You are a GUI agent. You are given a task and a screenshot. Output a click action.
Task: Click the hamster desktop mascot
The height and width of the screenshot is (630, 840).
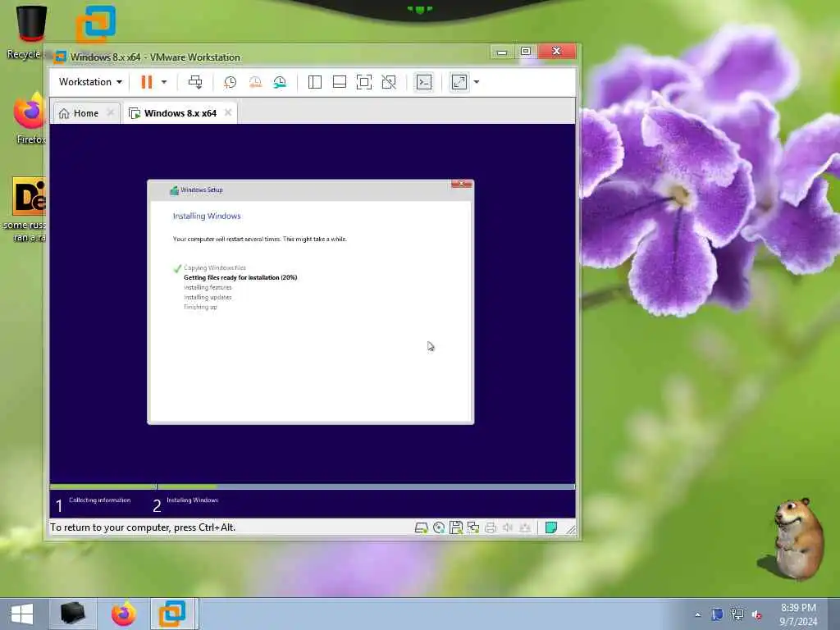(797, 538)
